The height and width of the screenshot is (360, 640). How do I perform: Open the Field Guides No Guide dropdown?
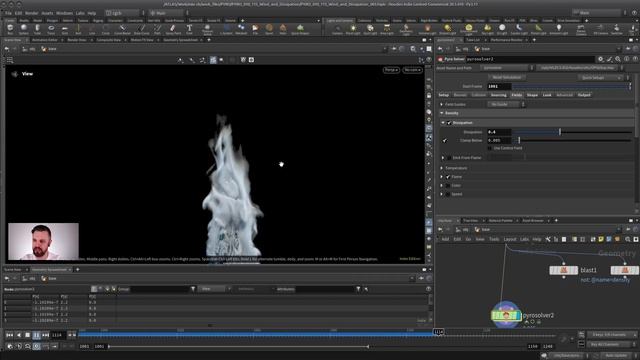(x=505, y=104)
